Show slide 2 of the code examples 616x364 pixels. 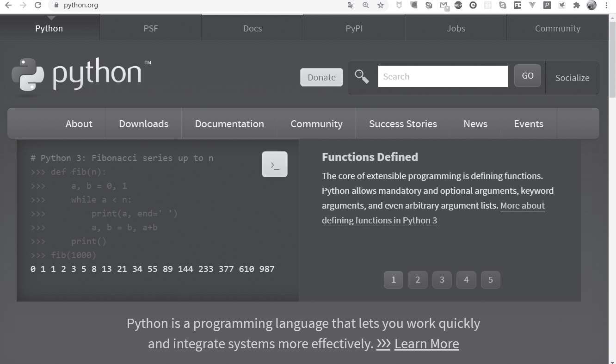418,279
